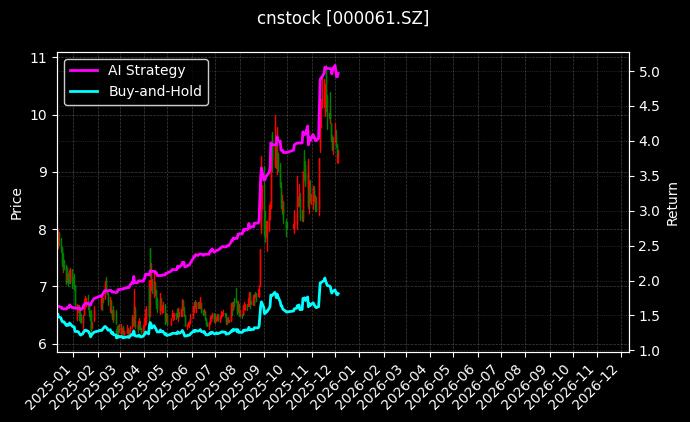Click the right end of the cyan Buy-and-Hold line
The width and height of the screenshot is (690, 422).
338,294
